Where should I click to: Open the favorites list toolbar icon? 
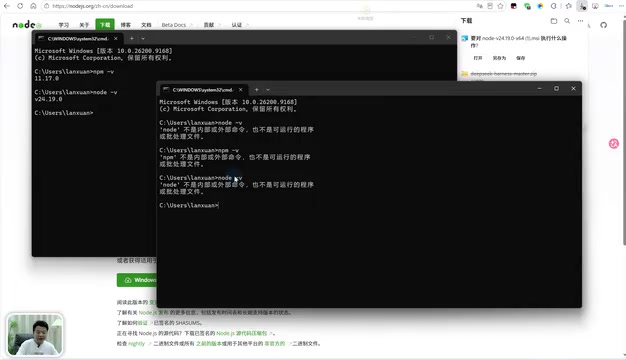pyautogui.click(x=569, y=6)
